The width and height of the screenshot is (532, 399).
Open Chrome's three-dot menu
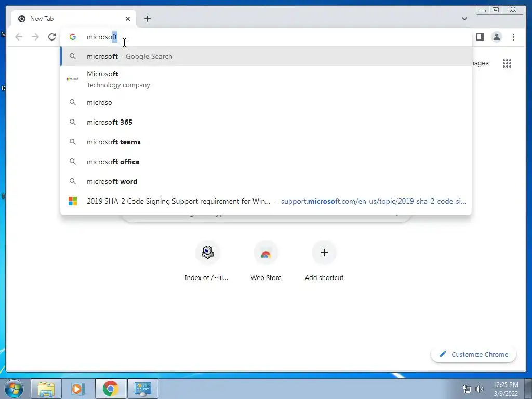click(x=513, y=37)
